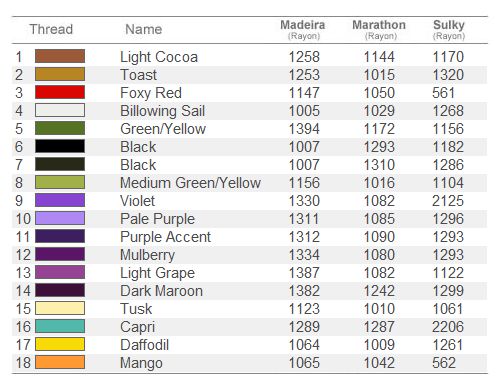Image resolution: width=500 pixels, height=384 pixels.
Task: Pick the yellow Daffodil swatch
Action: [x=60, y=344]
